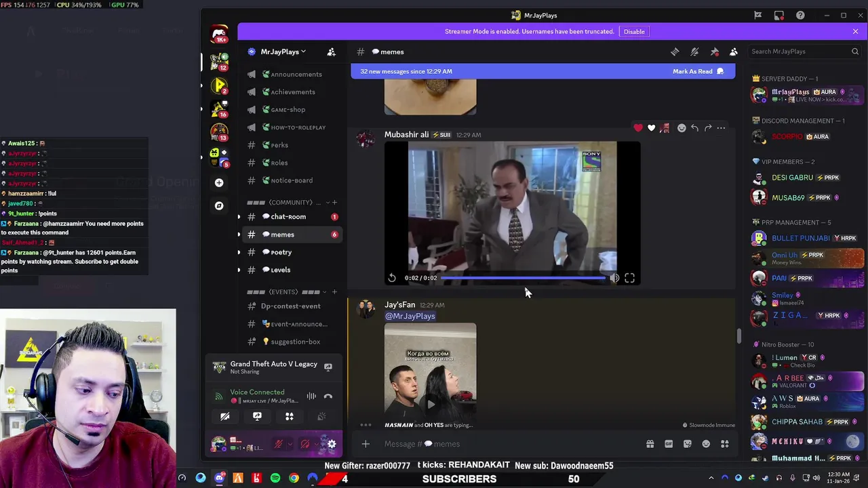Screen dimensions: 868x488
Task: Open the emoji picker in message bar
Action: 706,444
